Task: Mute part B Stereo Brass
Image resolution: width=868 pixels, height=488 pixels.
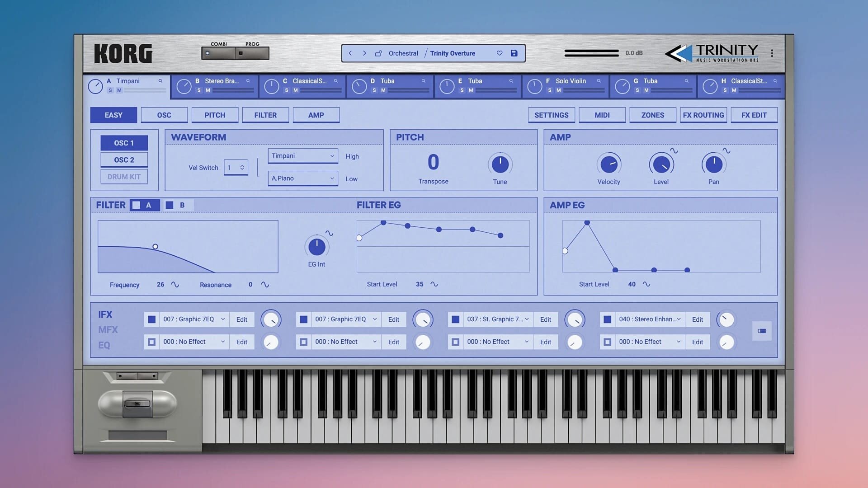Action: click(208, 90)
